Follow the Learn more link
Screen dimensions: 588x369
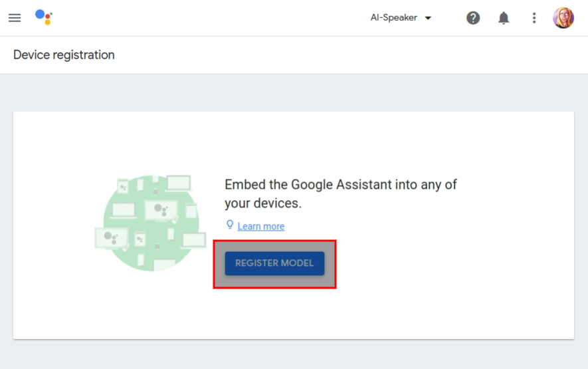click(x=261, y=226)
